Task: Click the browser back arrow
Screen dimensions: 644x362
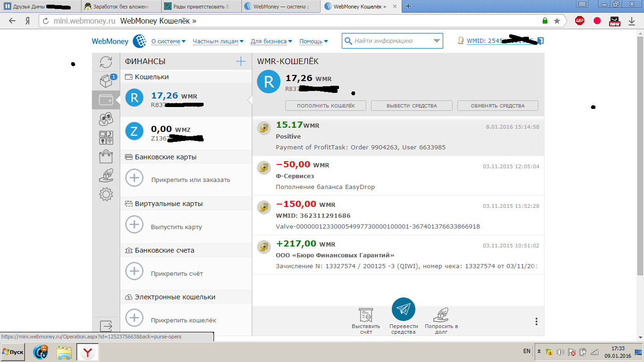Action: coord(12,21)
